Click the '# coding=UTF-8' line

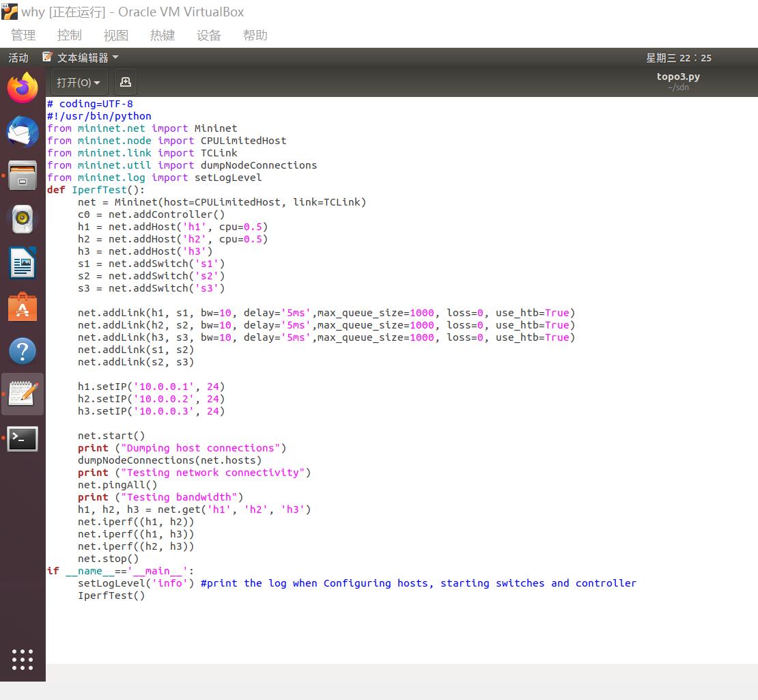90,103
